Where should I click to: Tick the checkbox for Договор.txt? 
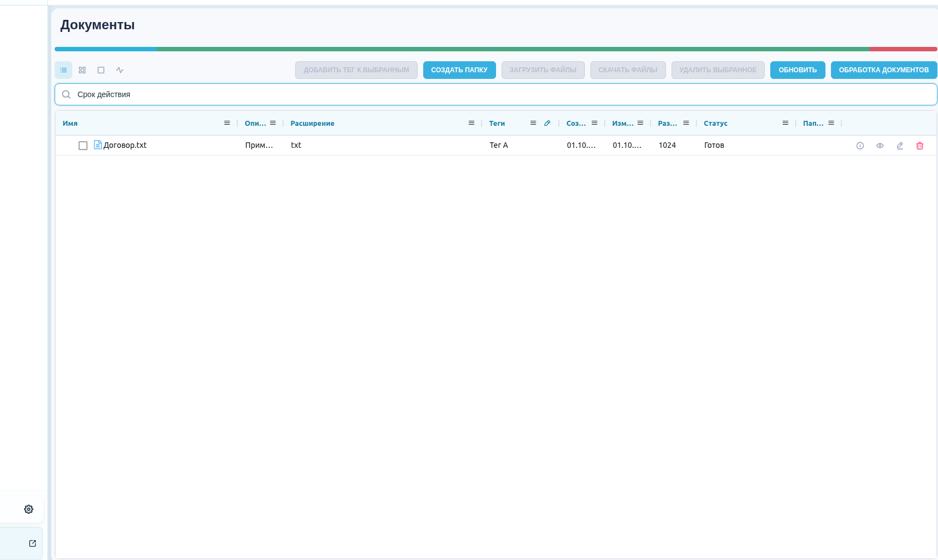point(83,146)
